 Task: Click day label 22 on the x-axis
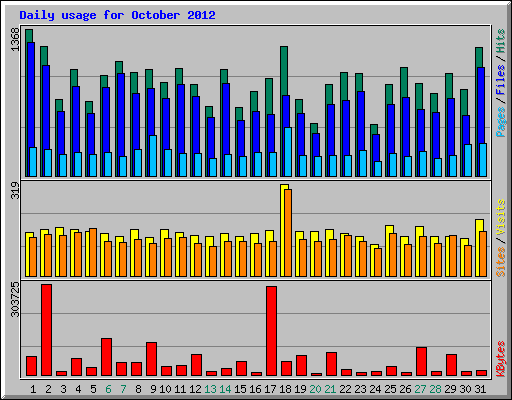pyautogui.click(x=345, y=389)
